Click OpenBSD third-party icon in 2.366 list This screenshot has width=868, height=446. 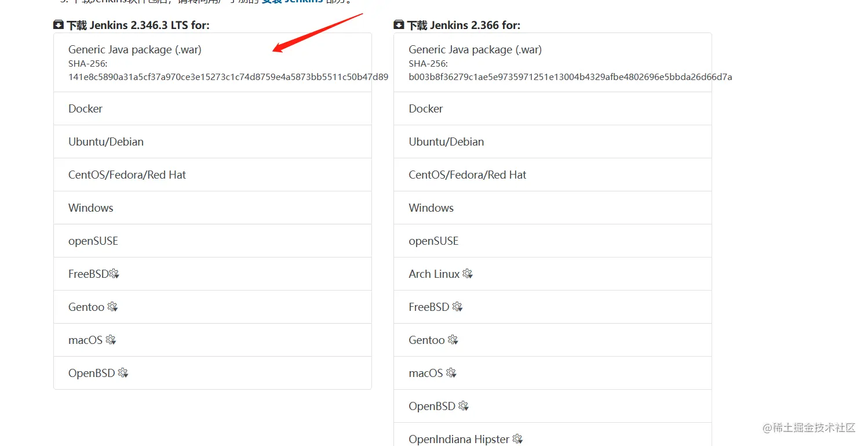(x=463, y=406)
